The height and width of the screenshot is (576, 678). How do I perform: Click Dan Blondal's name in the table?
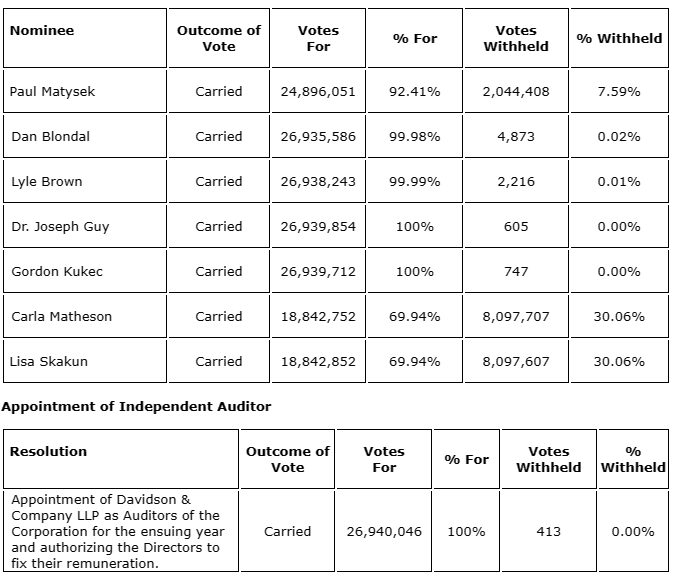coord(50,136)
